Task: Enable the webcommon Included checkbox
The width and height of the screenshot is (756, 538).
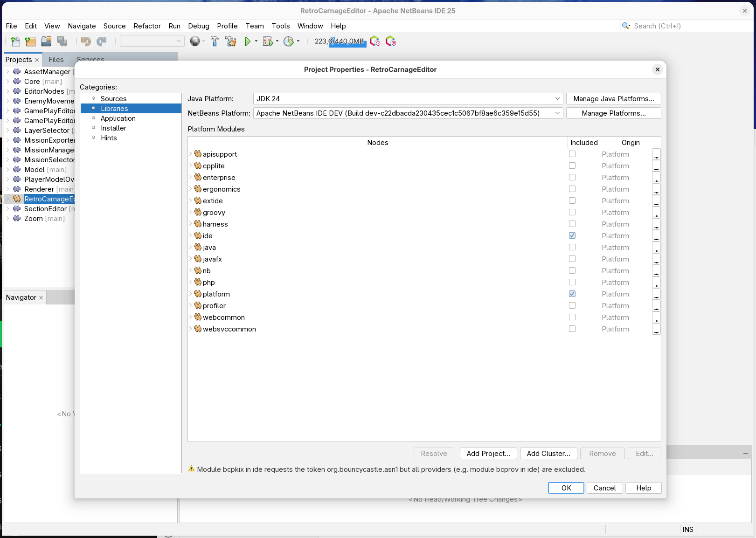Action: (x=572, y=317)
